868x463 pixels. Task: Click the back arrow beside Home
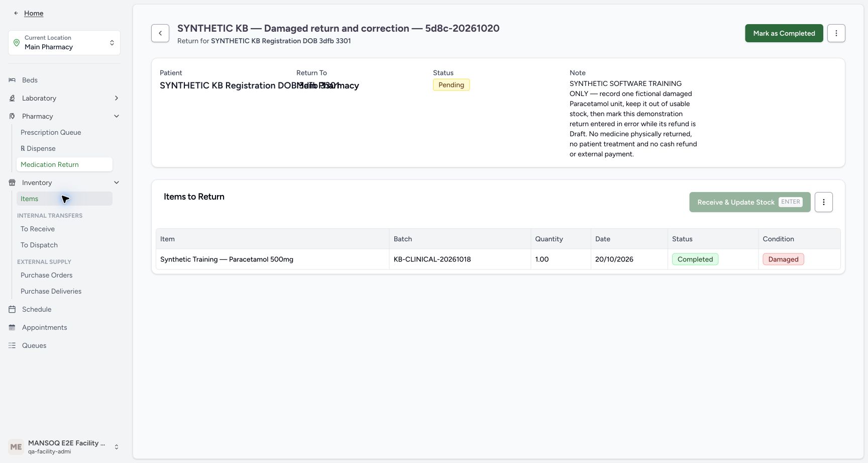[16, 13]
